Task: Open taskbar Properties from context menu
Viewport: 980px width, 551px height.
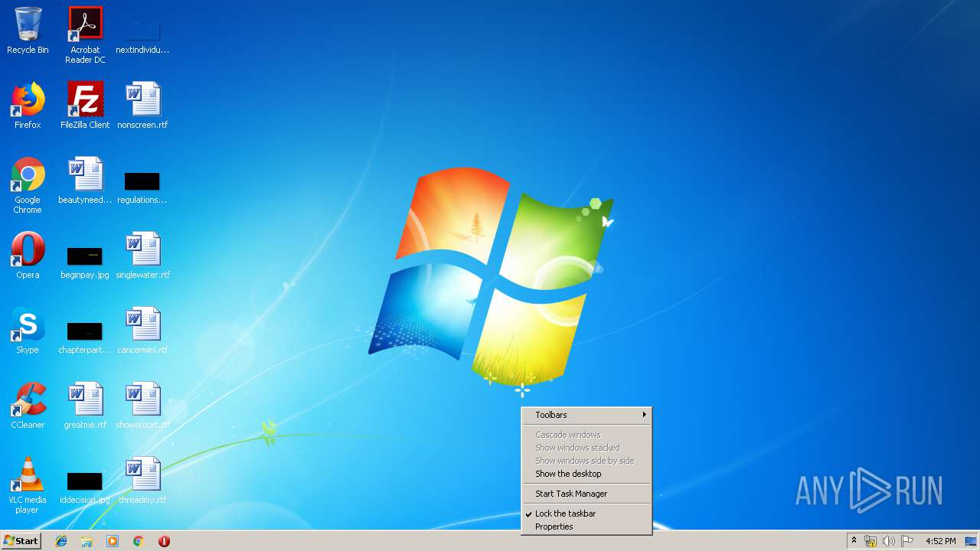Action: click(586, 527)
